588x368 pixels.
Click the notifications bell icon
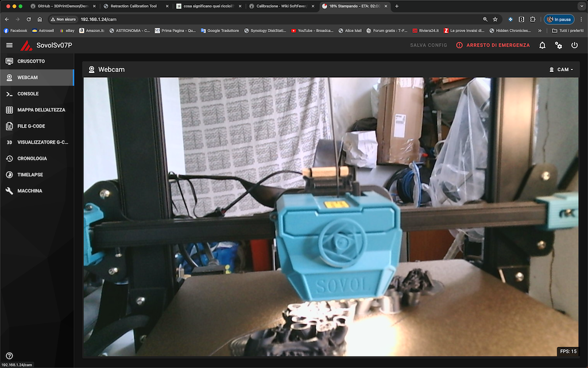[x=542, y=45]
